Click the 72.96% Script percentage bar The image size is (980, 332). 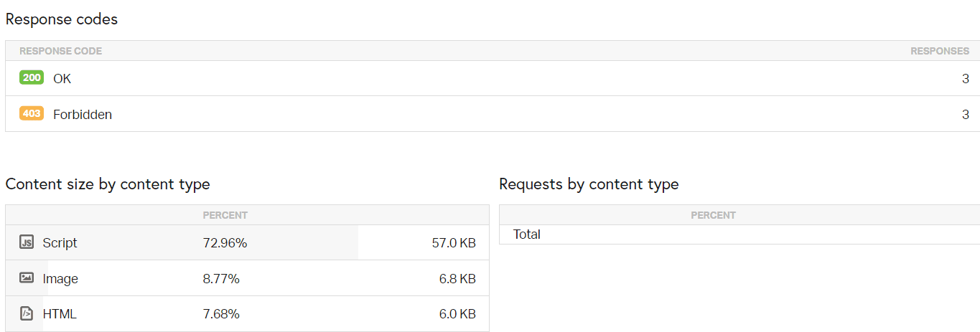pos(225,243)
